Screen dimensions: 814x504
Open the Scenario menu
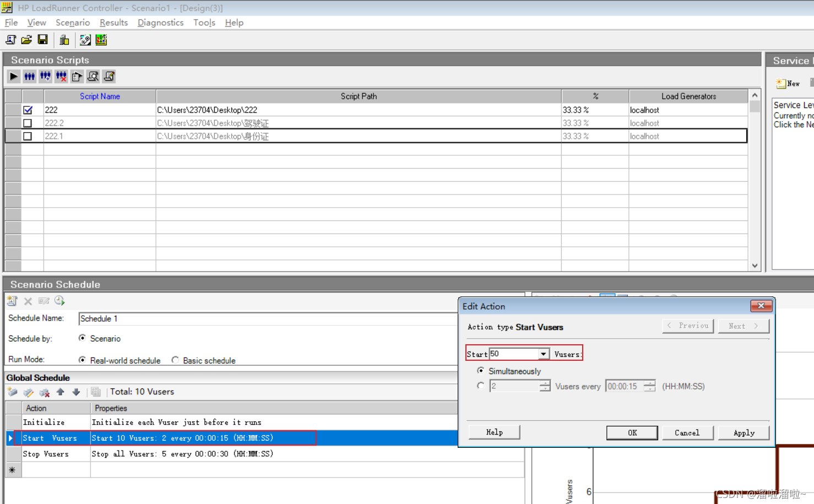(73, 23)
